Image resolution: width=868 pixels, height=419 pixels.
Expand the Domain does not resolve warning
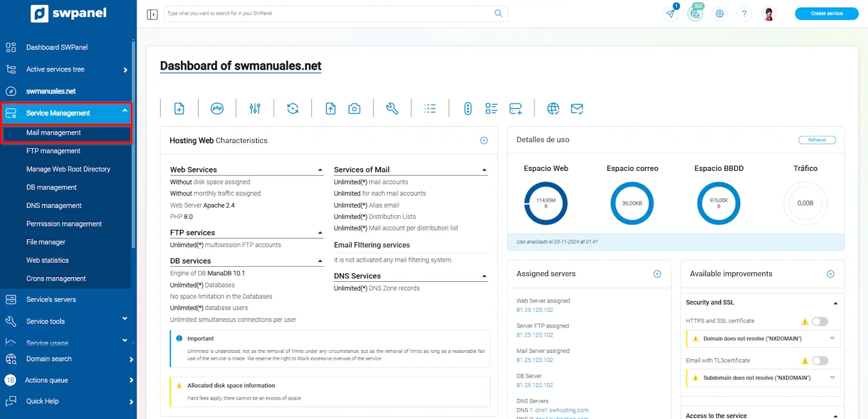832,339
